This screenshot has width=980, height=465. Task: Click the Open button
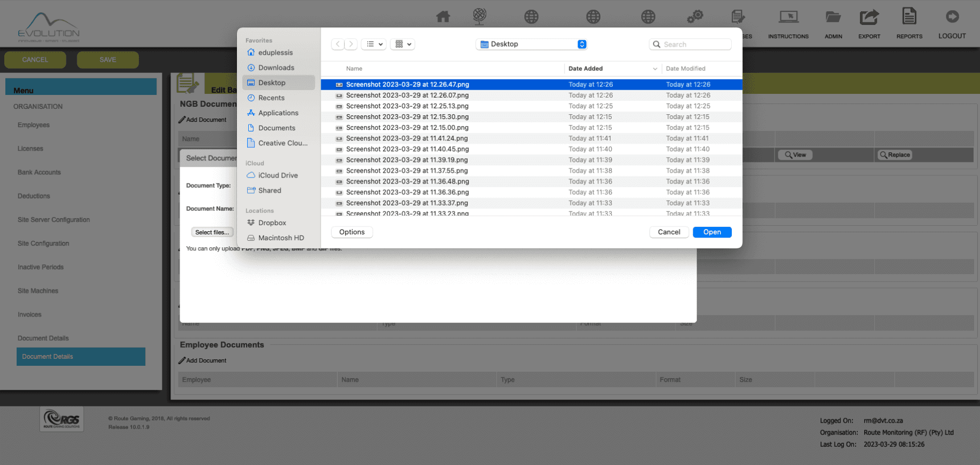[x=712, y=232]
